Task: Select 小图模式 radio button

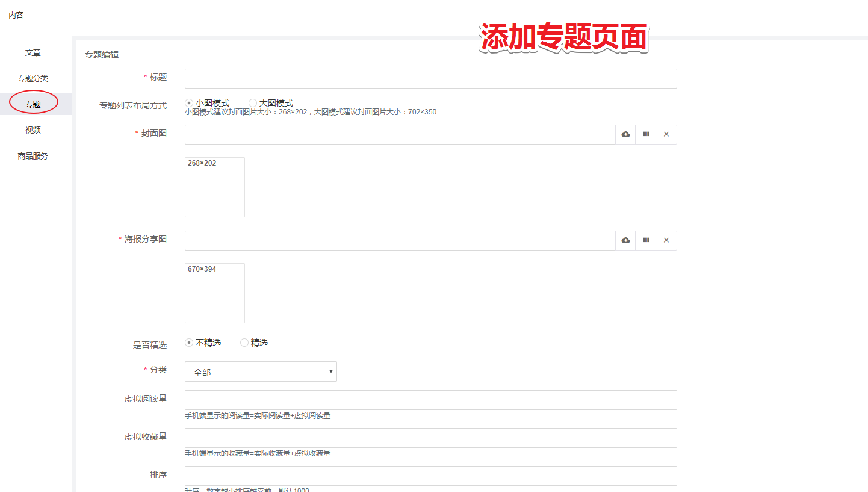Action: 189,103
